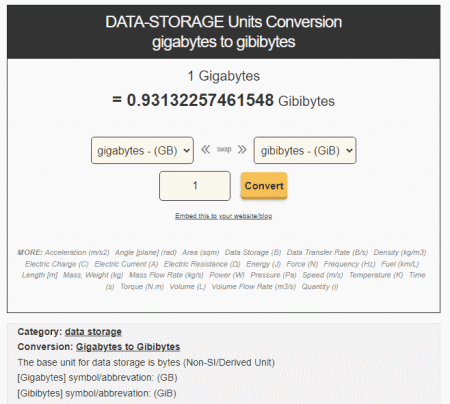Select Volume Flow Rate (m3/s) link

[254, 287]
